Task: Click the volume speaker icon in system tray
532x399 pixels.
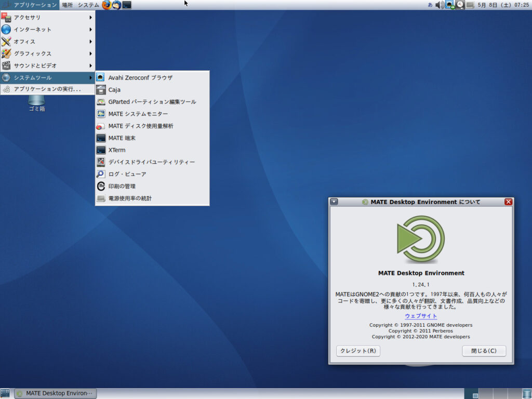Action: [439, 4]
